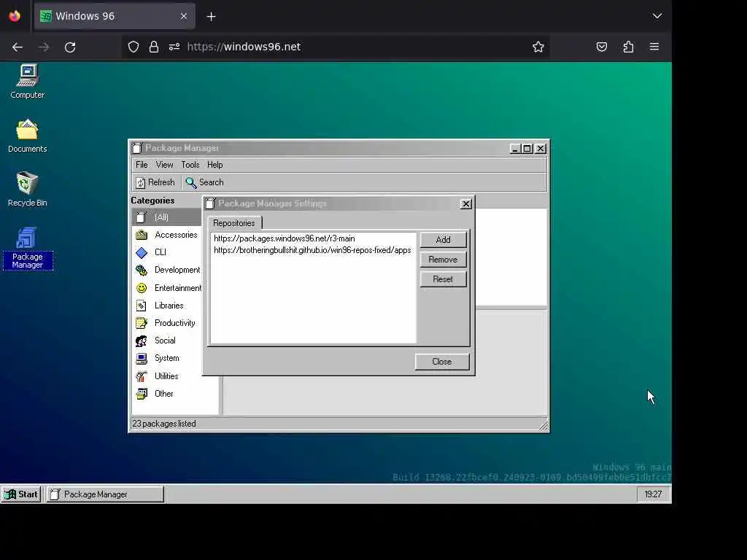Screen dimensions: 747x560
Task: Open tracking protection shield panel
Action: coord(133,47)
